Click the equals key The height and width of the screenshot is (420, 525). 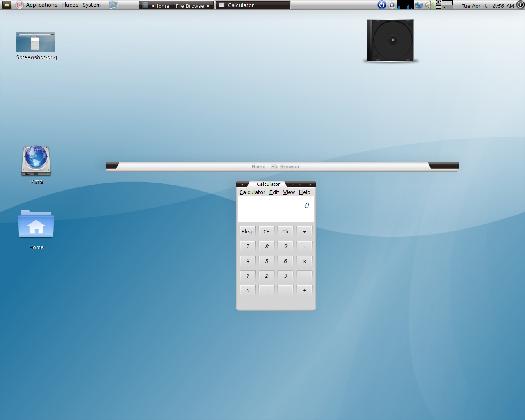pyautogui.click(x=285, y=291)
